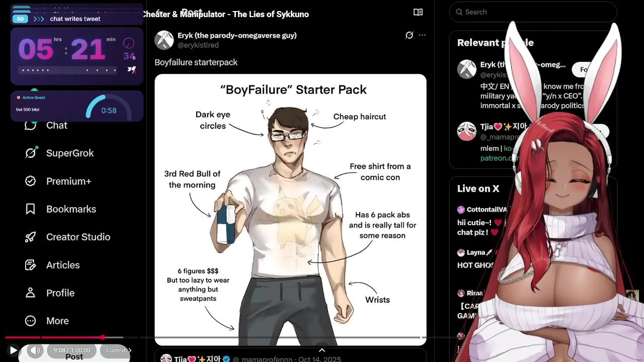Open the Chat sidebar item
Viewport: 644px width, 362px height.
pyautogui.click(x=46, y=125)
